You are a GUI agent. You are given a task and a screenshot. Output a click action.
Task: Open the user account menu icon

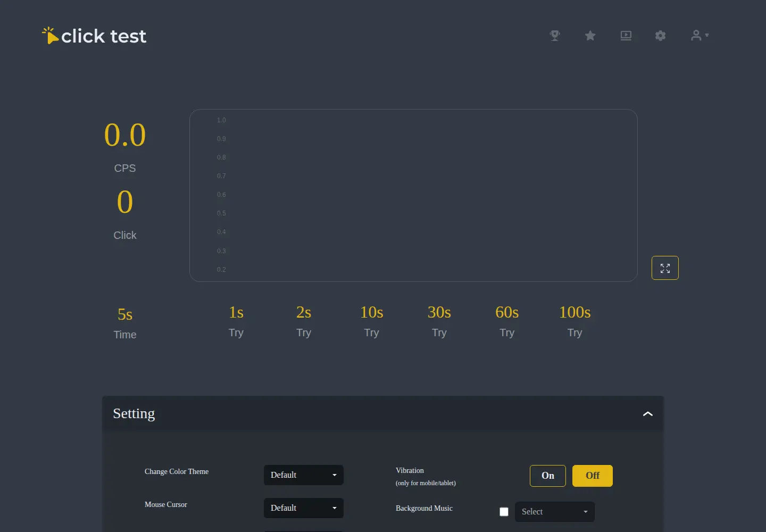(x=700, y=36)
